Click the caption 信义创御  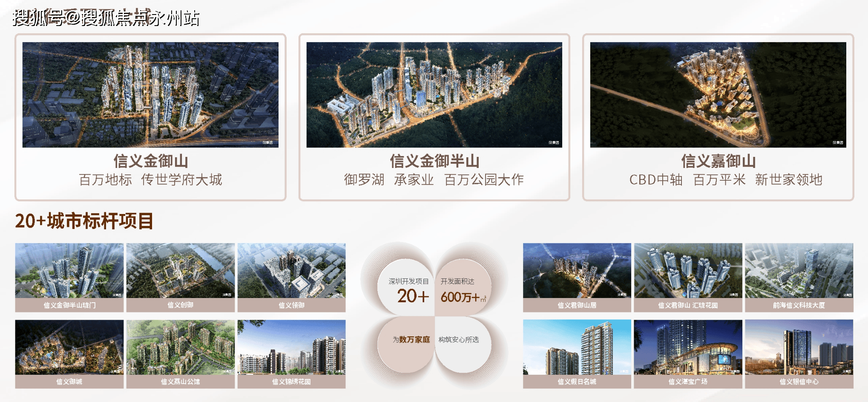(181, 305)
